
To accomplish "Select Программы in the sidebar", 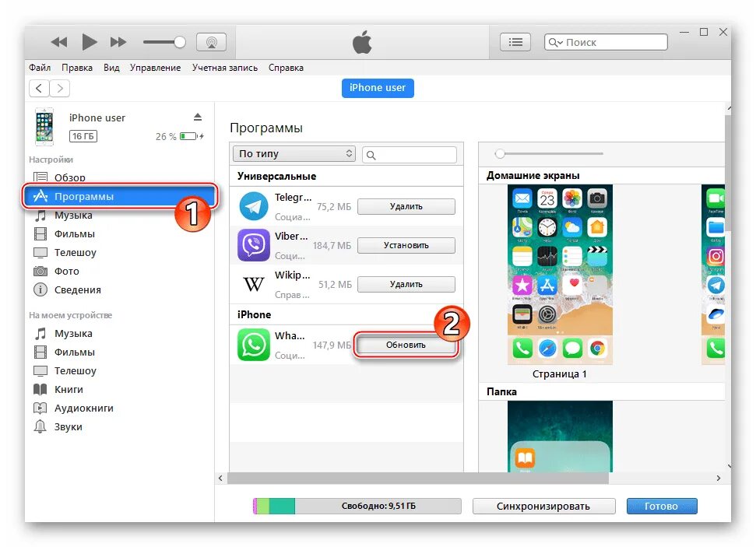I will 118,196.
